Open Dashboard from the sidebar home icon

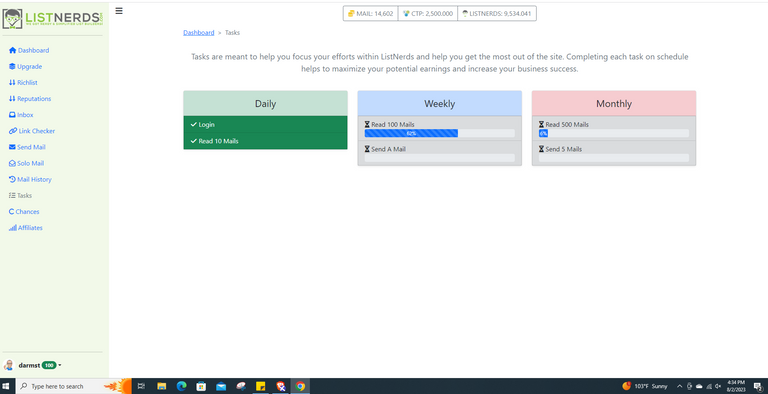[x=29, y=50]
